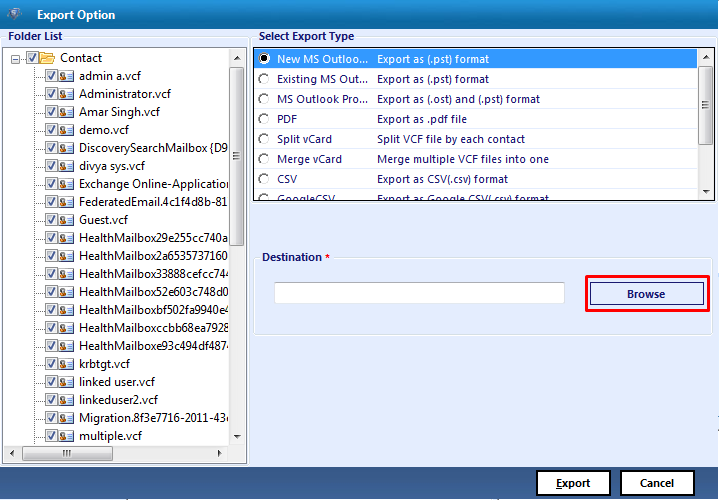Viewport: 719px width, 500px height.
Task: Click folder list scroll up arrow
Action: pyautogui.click(x=237, y=58)
